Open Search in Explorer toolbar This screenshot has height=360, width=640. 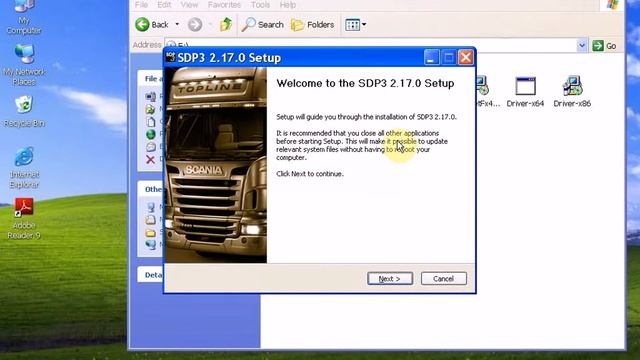(262, 24)
